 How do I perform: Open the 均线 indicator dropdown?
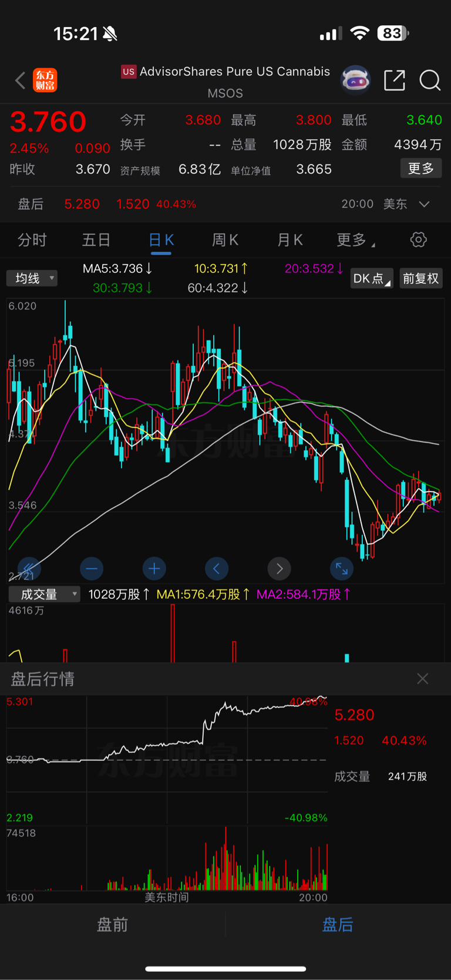[x=32, y=278]
